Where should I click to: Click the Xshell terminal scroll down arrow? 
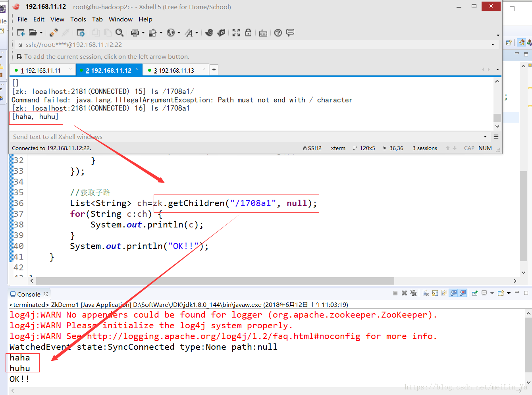pyautogui.click(x=497, y=126)
